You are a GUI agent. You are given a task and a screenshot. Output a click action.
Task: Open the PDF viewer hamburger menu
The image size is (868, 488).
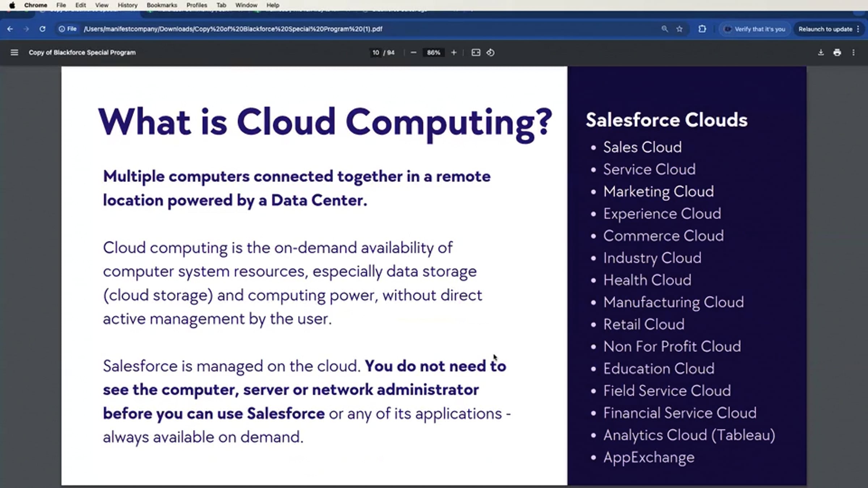(x=14, y=52)
